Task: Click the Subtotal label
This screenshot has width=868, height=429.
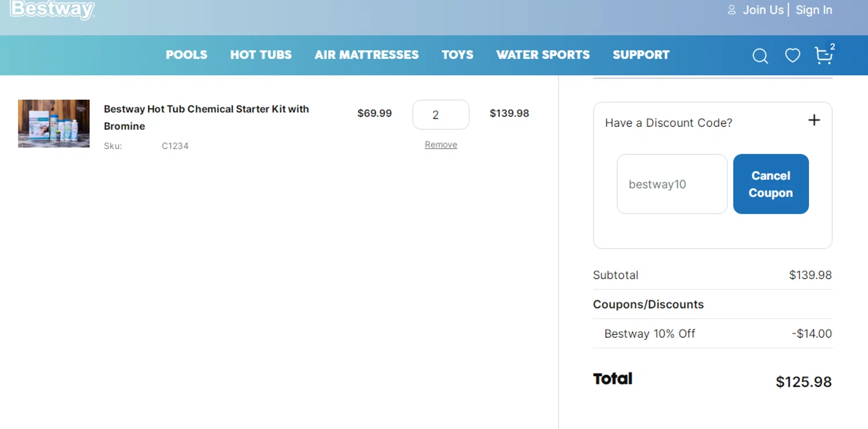Action: 616,275
